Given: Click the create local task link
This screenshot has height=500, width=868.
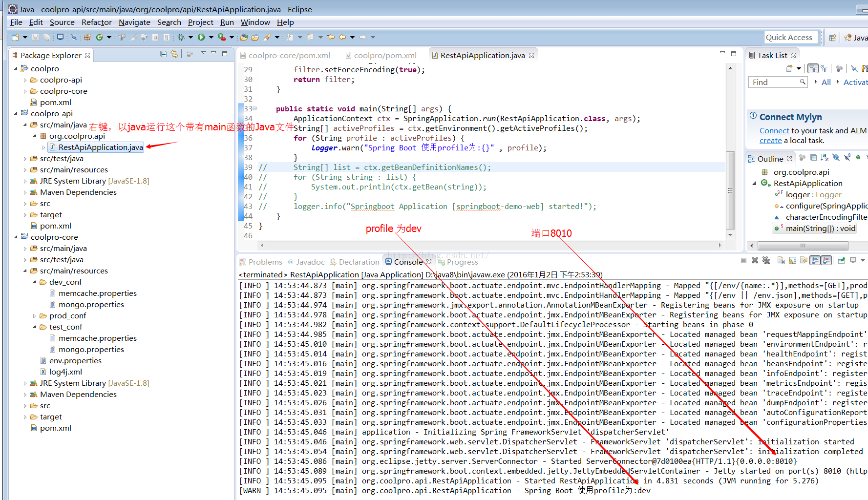Looking at the screenshot, I should click(x=771, y=141).
